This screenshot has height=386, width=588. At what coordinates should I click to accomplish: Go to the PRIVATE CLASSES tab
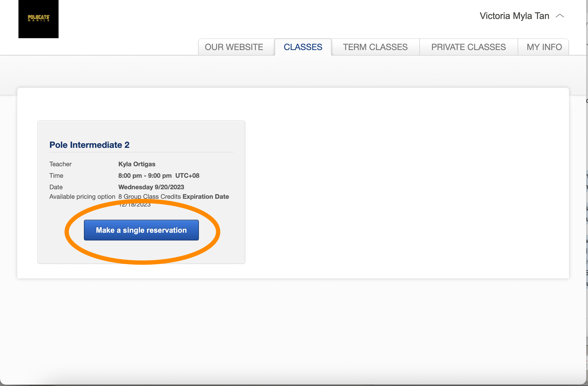click(468, 47)
